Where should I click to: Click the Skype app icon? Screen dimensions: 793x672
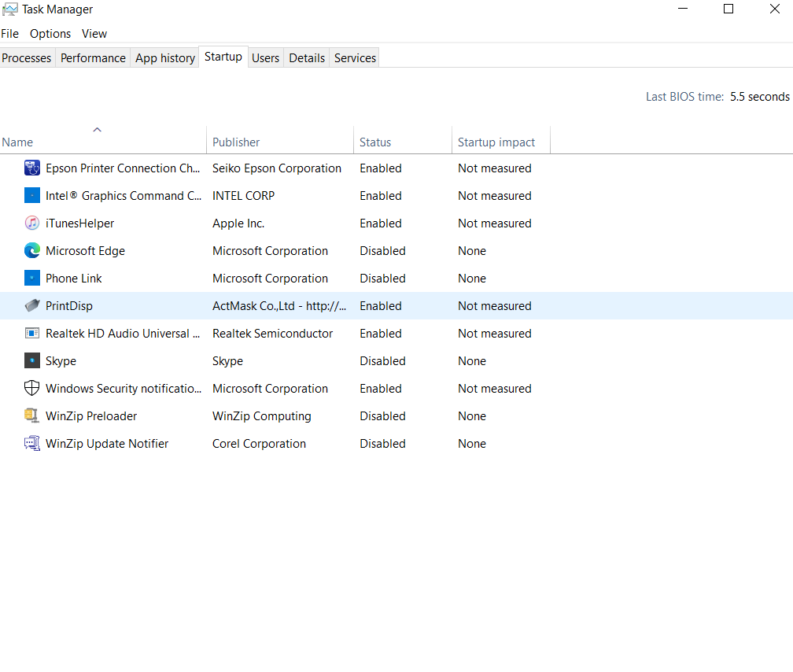click(x=31, y=360)
